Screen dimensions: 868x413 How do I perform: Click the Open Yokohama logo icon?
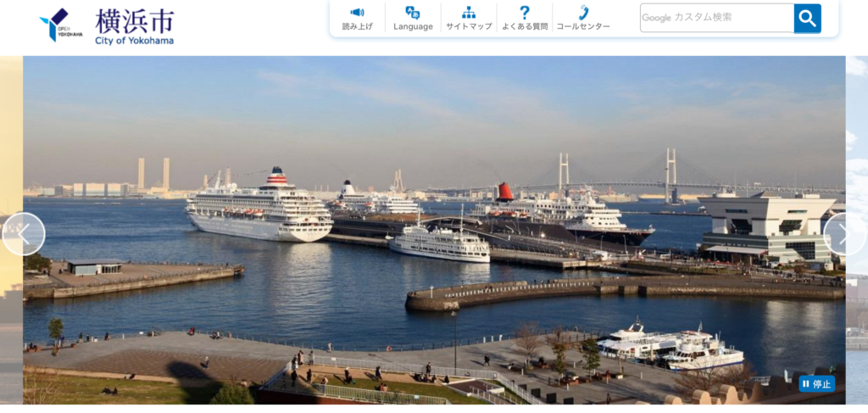(61, 25)
